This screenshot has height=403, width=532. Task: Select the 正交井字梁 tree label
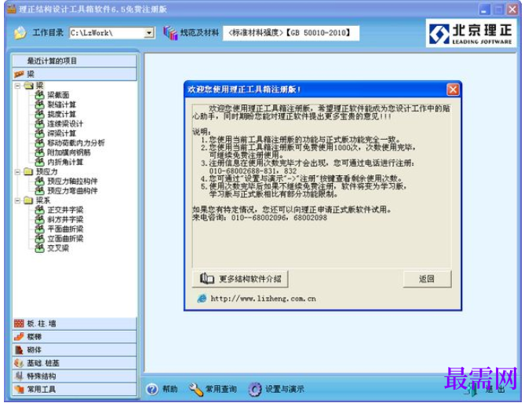pyautogui.click(x=65, y=210)
